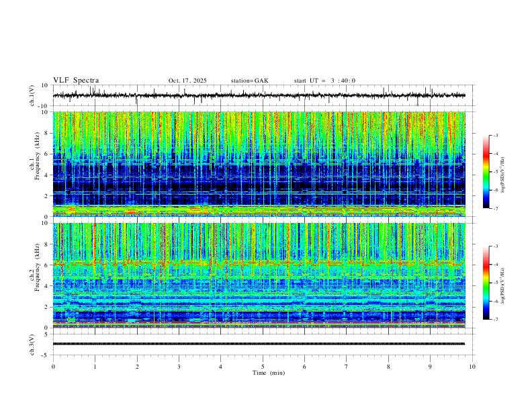The width and height of the screenshot is (532, 411).
Task: Click the "-5" label on ch.1 color bar
Action: click(495, 172)
